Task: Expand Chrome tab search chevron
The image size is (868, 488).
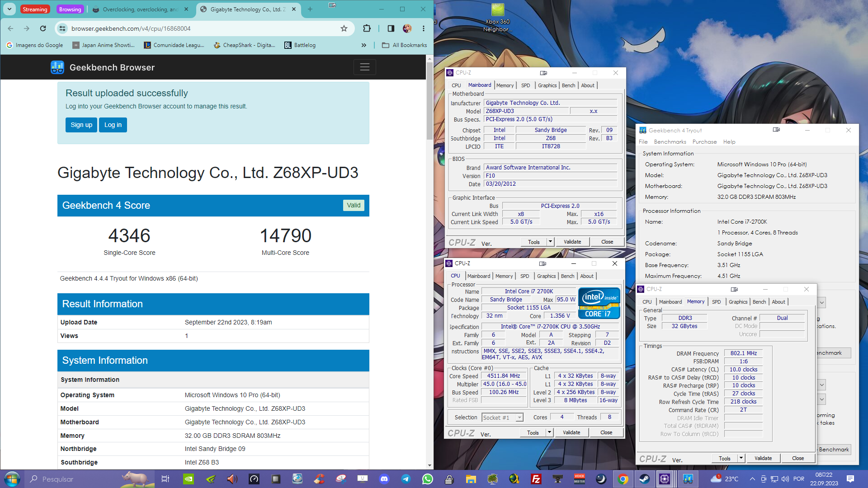Action: click(9, 9)
